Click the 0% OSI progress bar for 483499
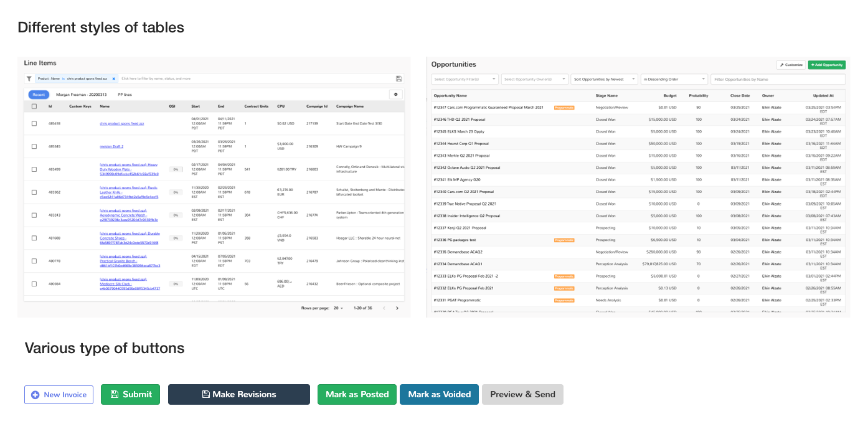Viewport: 868px width, 434px height. coord(176,169)
